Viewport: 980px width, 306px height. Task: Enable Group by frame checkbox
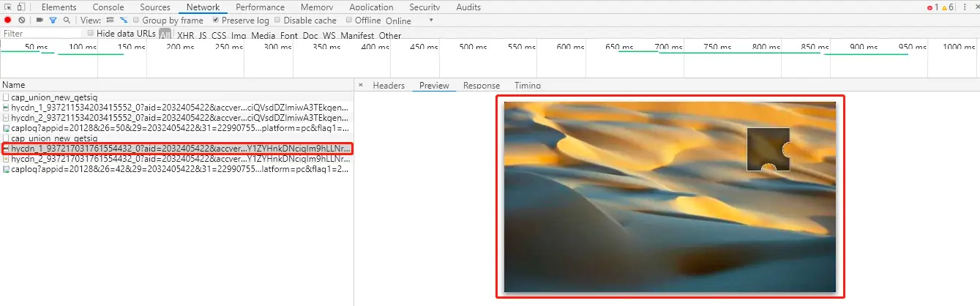pyautogui.click(x=137, y=20)
